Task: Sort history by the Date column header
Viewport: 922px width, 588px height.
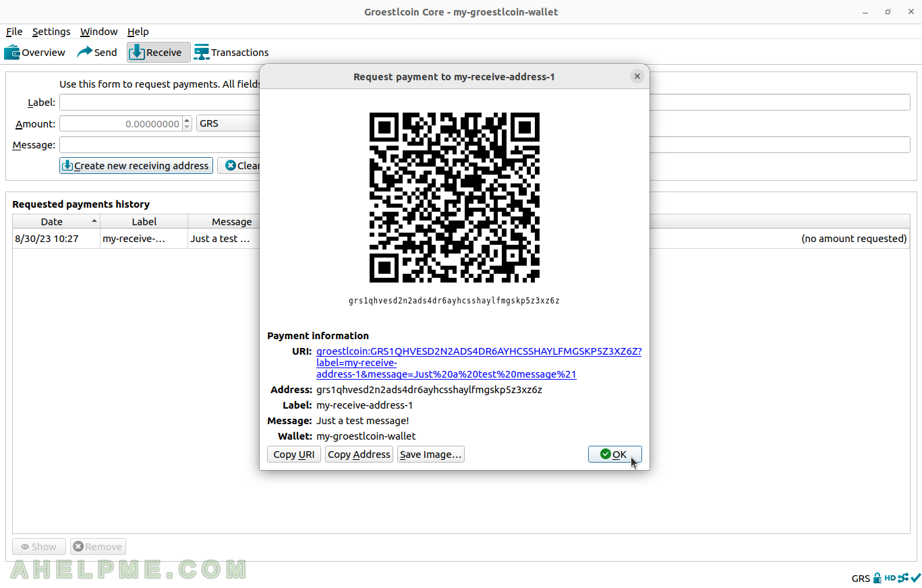Action: click(x=56, y=222)
